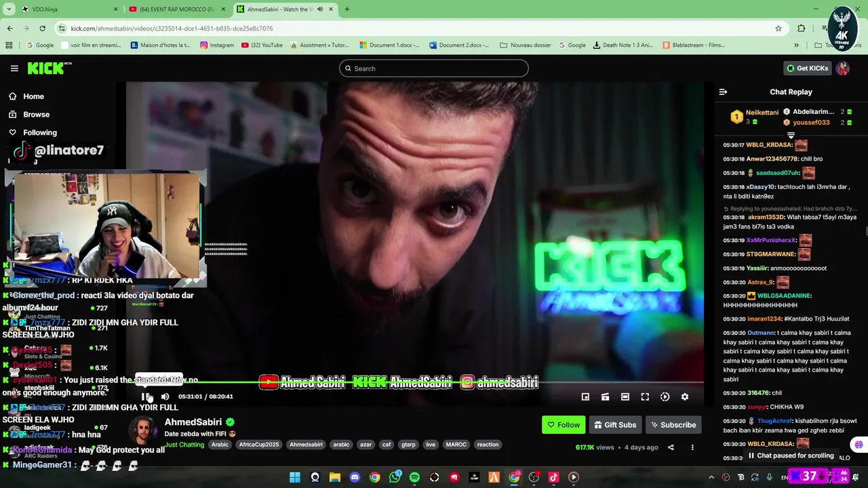Resume chat via Chat paused for scrolling
This screenshot has height=488, width=868.
(x=791, y=455)
